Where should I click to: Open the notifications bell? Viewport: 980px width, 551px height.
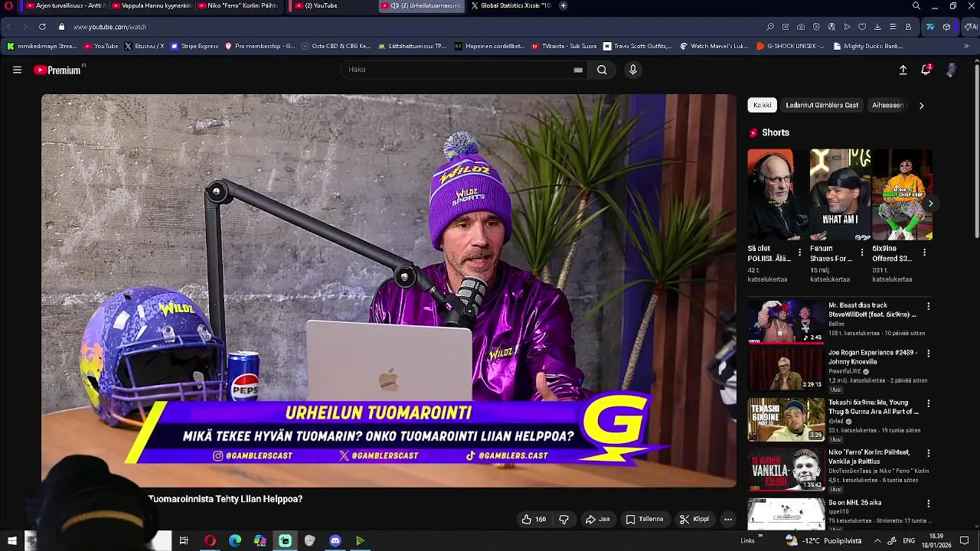coord(926,70)
